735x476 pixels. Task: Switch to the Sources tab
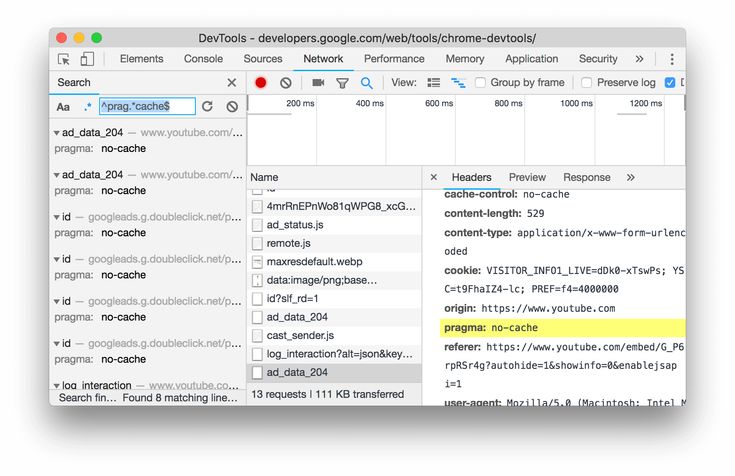(x=263, y=59)
